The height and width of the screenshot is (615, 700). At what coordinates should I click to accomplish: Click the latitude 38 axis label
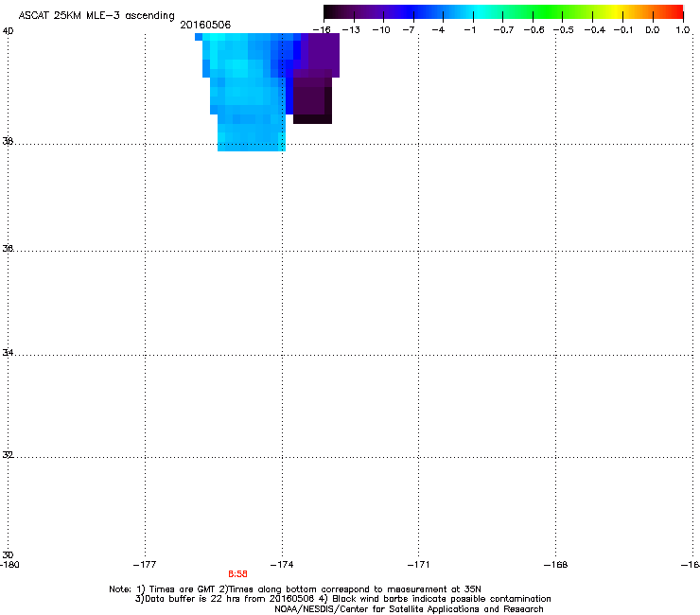(x=8, y=141)
